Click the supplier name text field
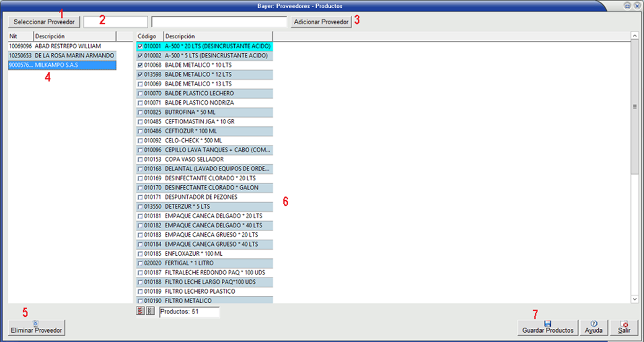Screen dimensions: 644x342 [219, 22]
